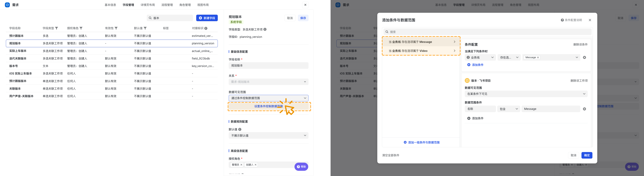Select 实际上车版本 row with 管理员 role in left table

(x=112, y=51)
